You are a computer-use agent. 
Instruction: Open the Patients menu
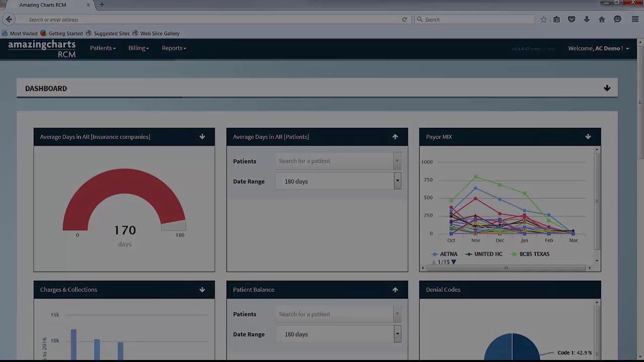point(103,48)
